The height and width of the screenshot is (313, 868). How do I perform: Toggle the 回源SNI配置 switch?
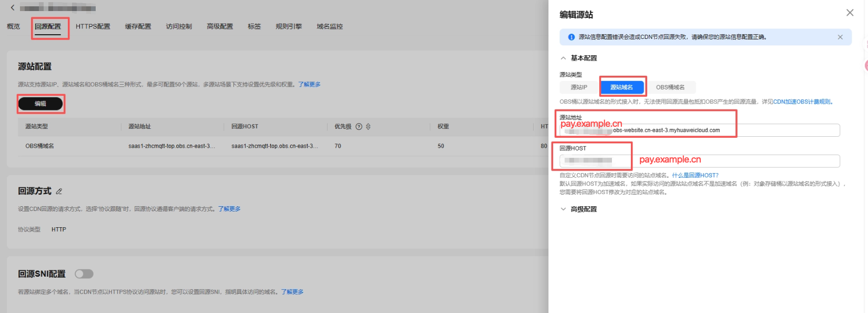point(84,274)
